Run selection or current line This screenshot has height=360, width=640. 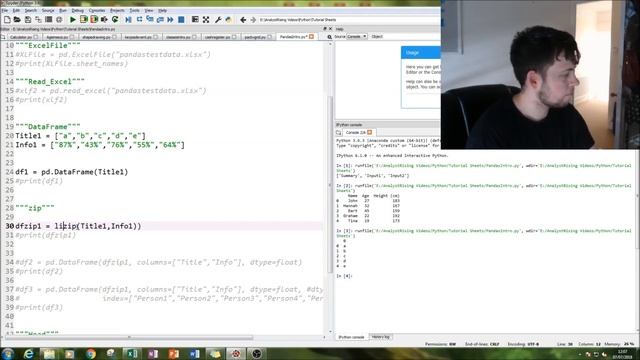104,20
